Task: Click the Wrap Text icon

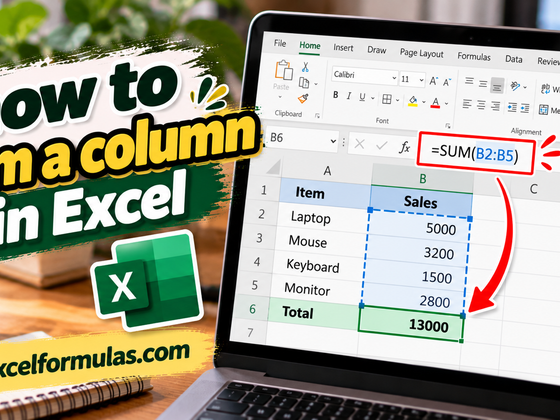Action: coord(546,89)
